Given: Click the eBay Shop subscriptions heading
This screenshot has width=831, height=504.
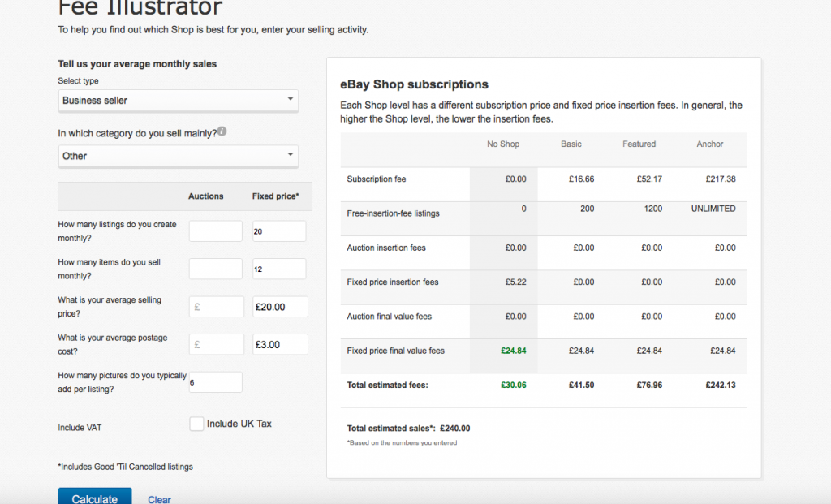Looking at the screenshot, I should (414, 84).
